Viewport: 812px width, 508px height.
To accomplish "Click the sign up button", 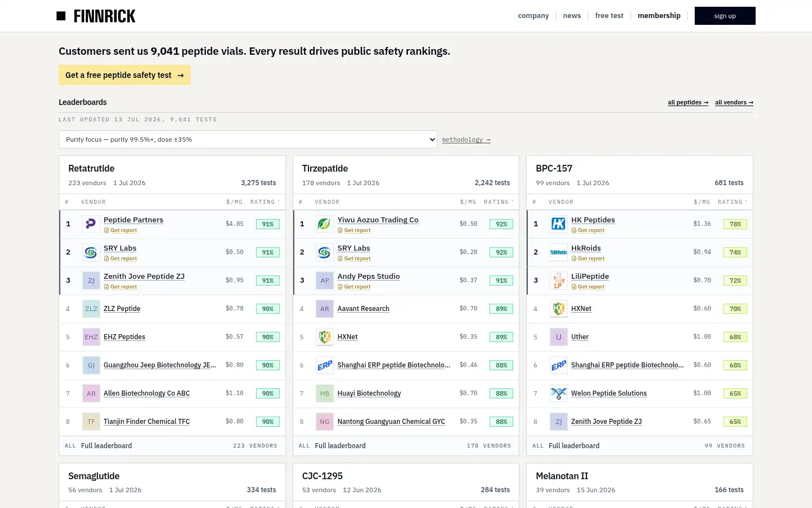I will tap(725, 16).
